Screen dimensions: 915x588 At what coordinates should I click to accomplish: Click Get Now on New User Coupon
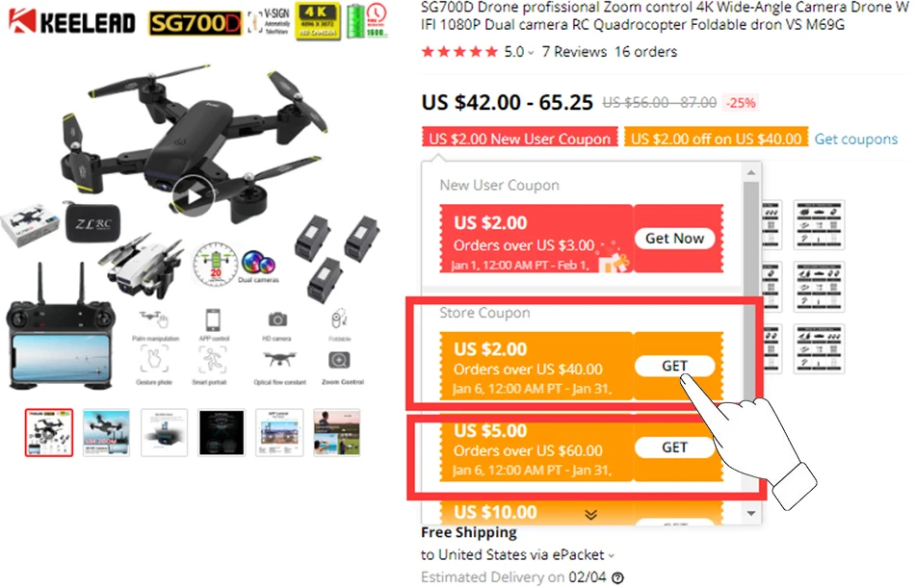674,238
